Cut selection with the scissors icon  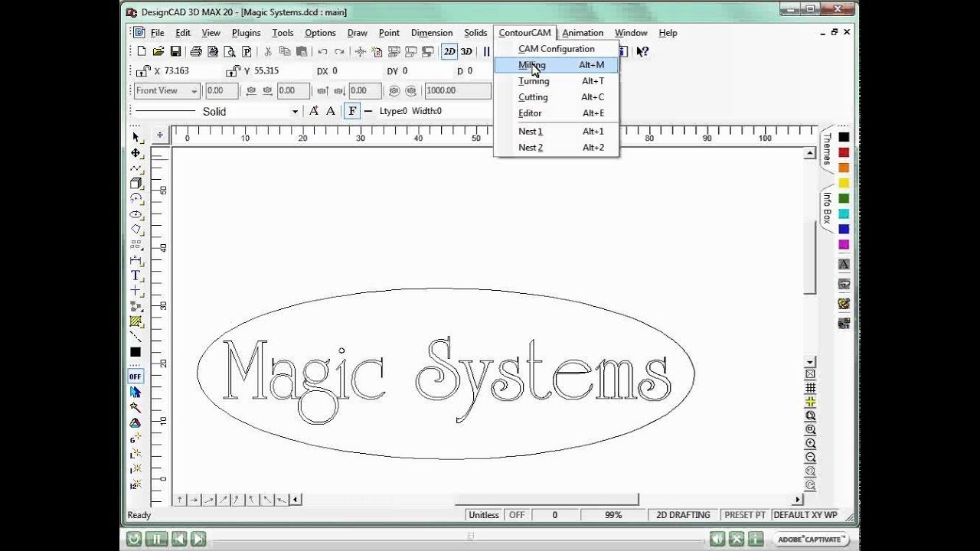[x=268, y=51]
